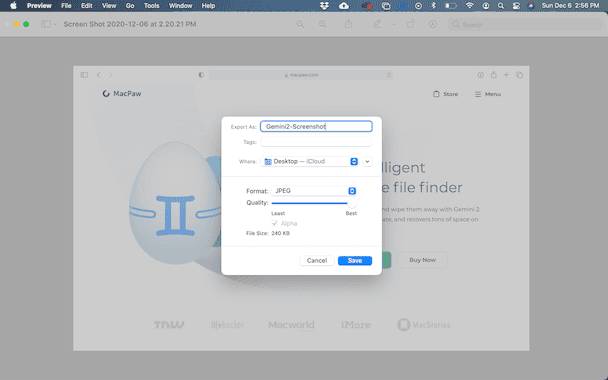Click the Save button
The width and height of the screenshot is (608, 380).
[x=355, y=261]
